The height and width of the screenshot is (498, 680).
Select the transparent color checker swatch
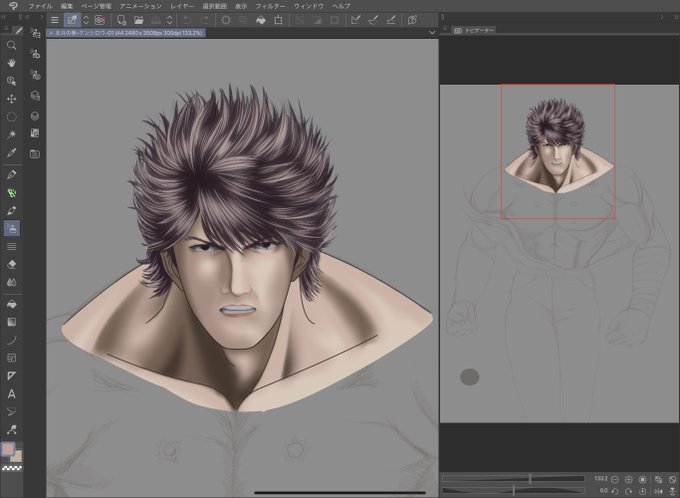pyautogui.click(x=12, y=468)
